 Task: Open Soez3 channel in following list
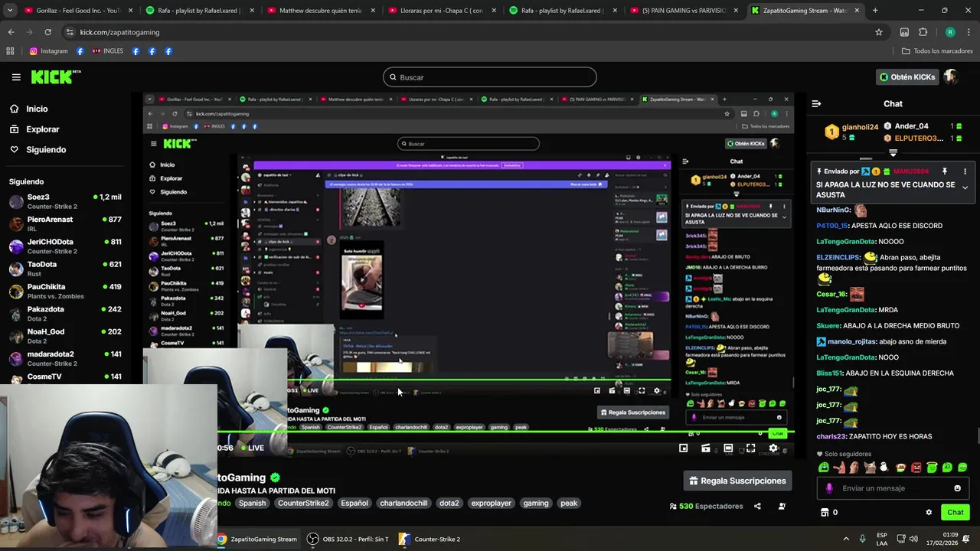pyautogui.click(x=65, y=201)
